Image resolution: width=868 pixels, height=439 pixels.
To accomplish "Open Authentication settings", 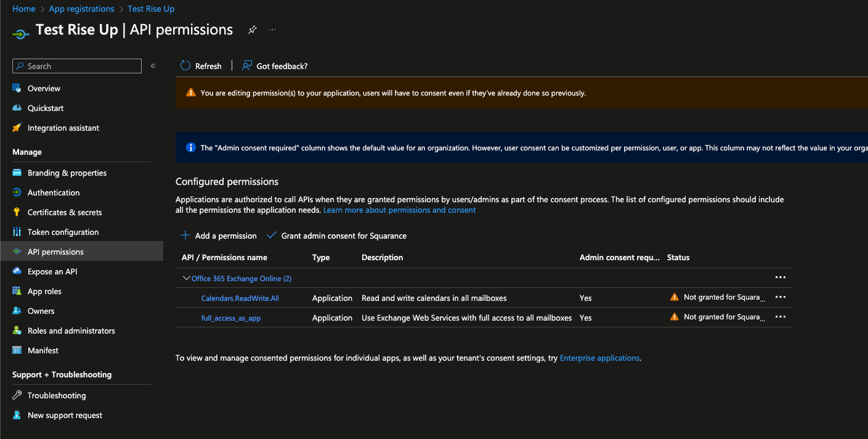I will pos(54,192).
